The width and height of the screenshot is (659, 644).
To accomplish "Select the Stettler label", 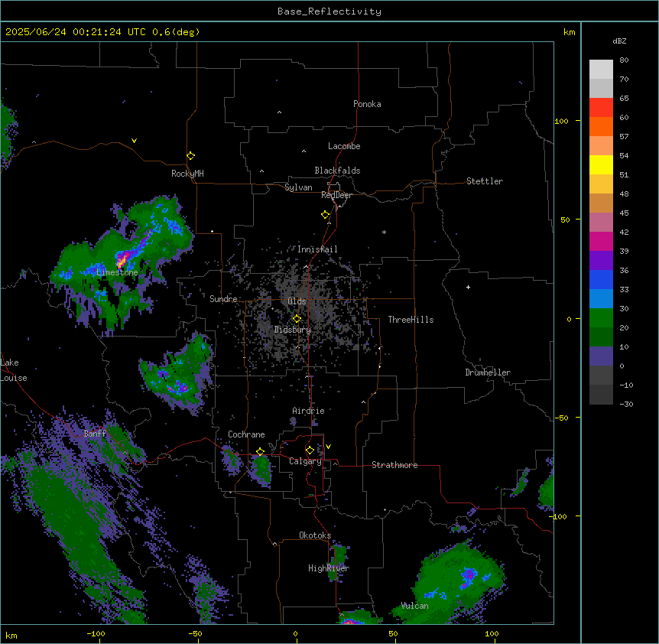I will (485, 181).
